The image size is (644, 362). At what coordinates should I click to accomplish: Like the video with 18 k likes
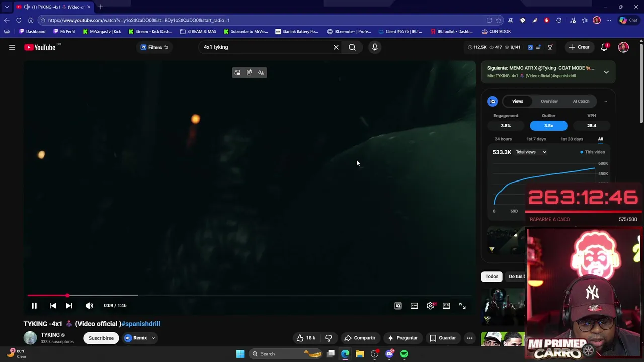pos(306,338)
